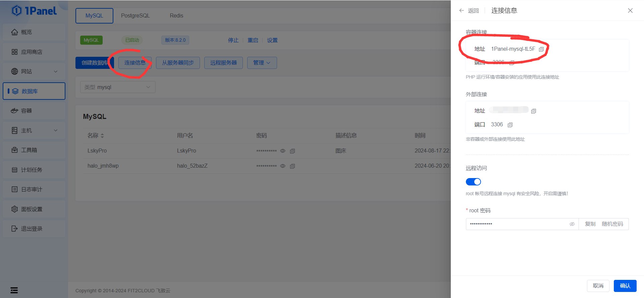Click the 设置 link for MySQL
Screen dimensions: 644x298
click(x=272, y=40)
